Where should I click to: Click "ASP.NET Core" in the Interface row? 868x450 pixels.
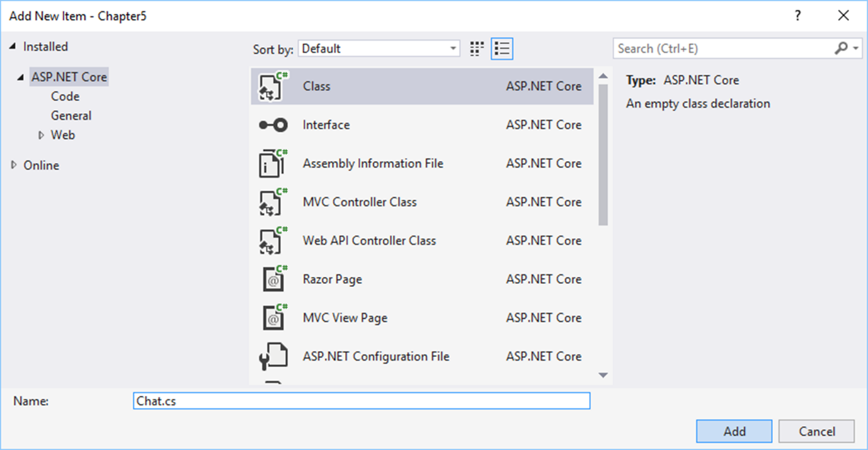[x=544, y=125]
